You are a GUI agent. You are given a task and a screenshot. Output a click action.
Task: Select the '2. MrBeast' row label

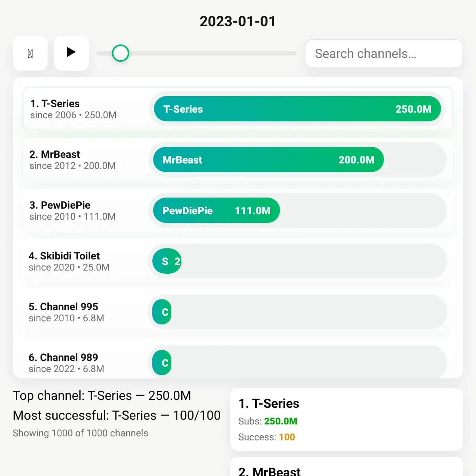55,154
